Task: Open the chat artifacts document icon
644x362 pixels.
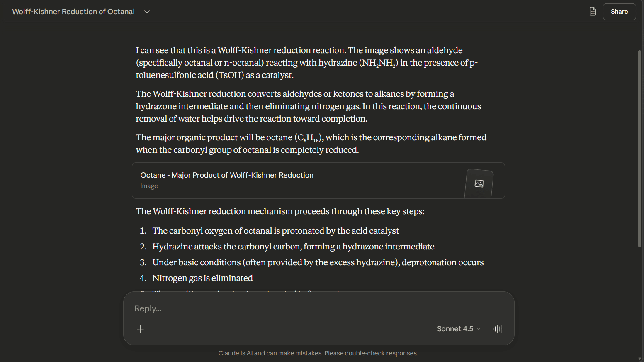Action: pyautogui.click(x=593, y=12)
